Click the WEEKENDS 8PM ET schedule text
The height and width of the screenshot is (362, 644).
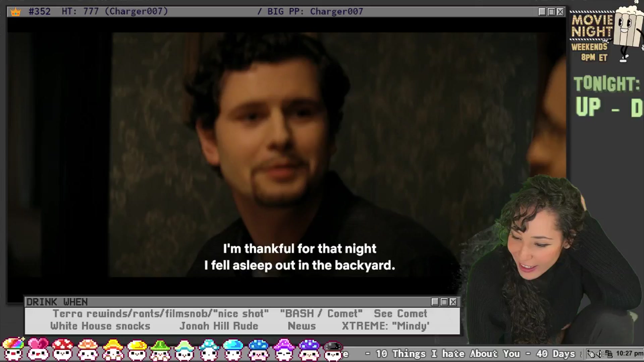tap(590, 52)
